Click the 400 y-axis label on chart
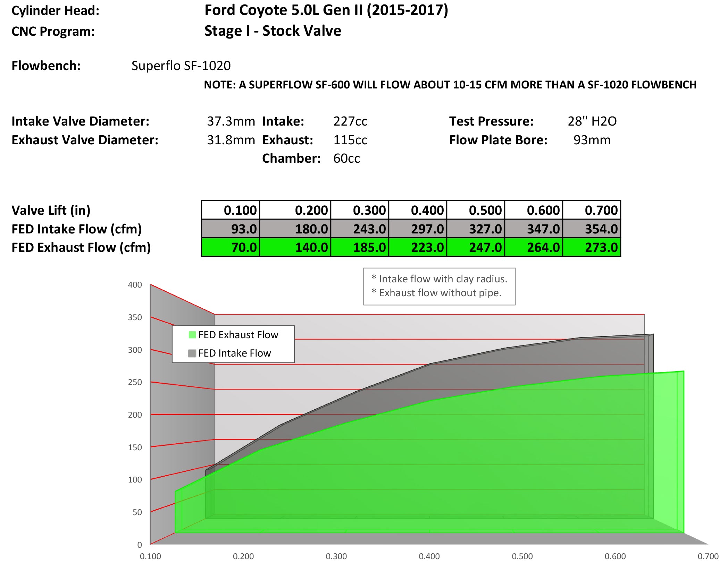Image resolution: width=728 pixels, height=572 pixels. click(x=135, y=285)
